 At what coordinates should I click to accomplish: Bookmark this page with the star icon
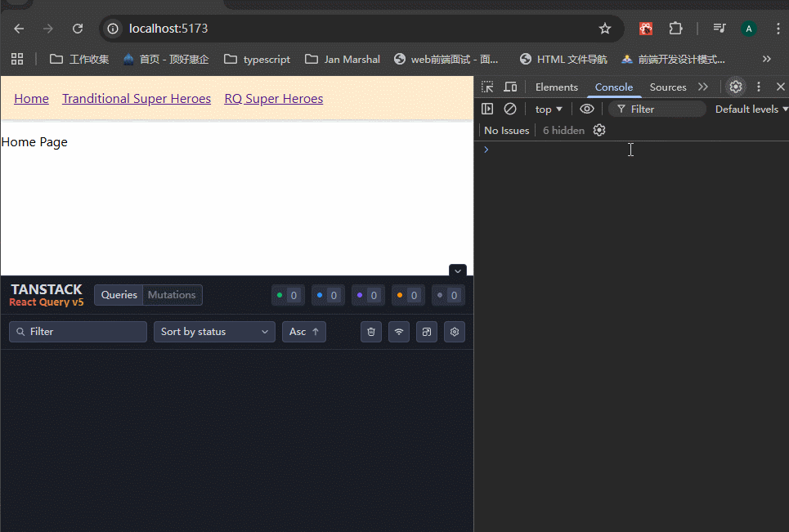pos(605,29)
